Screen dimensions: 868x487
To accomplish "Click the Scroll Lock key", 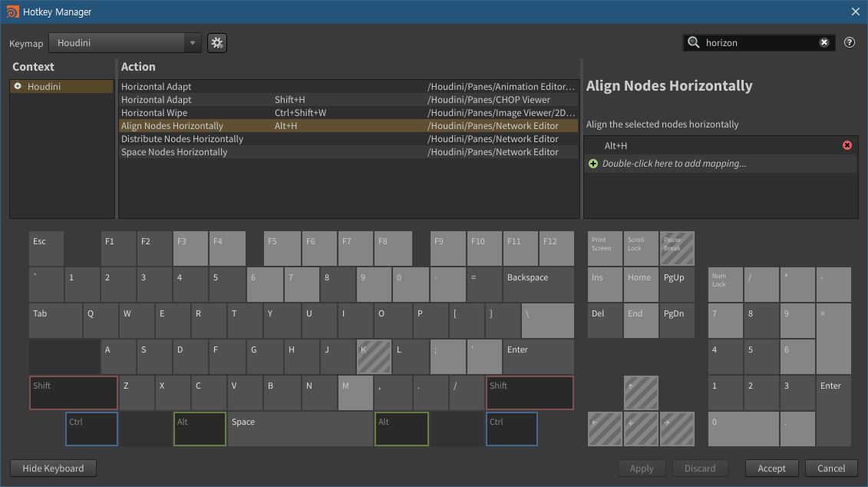I will (641, 248).
